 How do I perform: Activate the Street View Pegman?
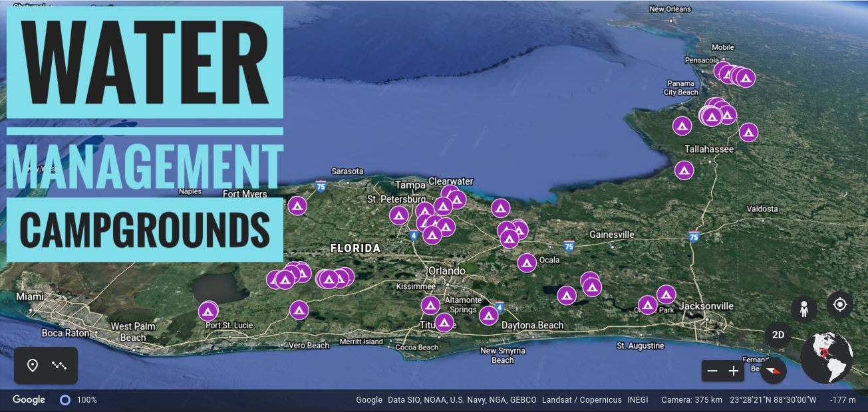click(x=804, y=307)
